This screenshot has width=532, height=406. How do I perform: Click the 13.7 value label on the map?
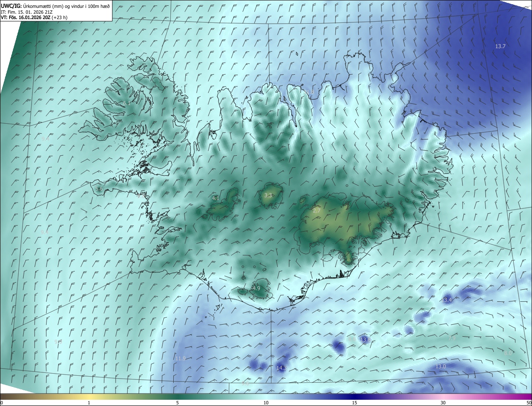[500, 46]
